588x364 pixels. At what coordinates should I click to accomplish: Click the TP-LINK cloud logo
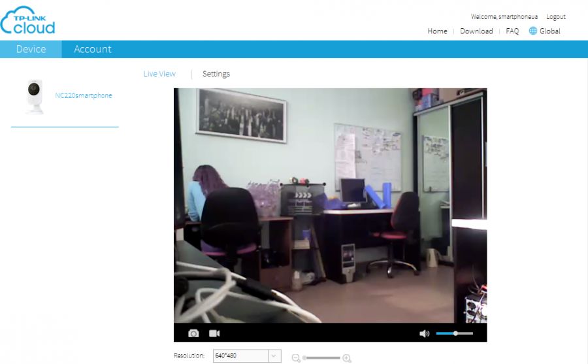(28, 21)
